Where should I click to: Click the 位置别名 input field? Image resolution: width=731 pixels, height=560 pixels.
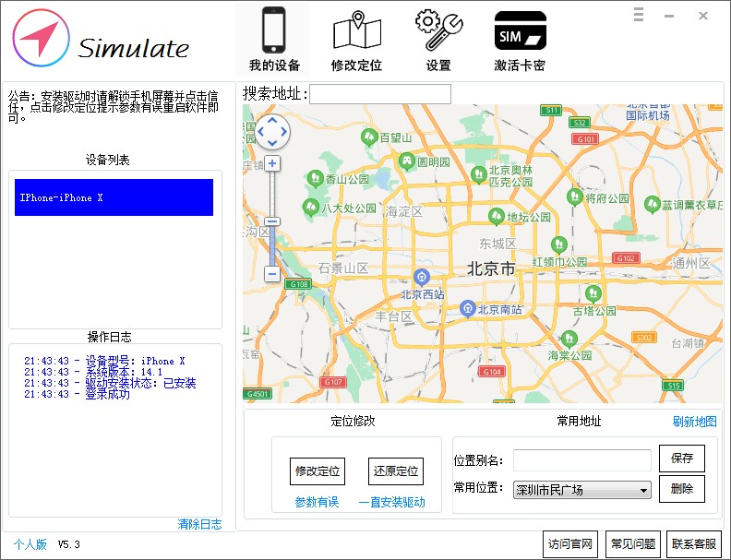click(581, 459)
